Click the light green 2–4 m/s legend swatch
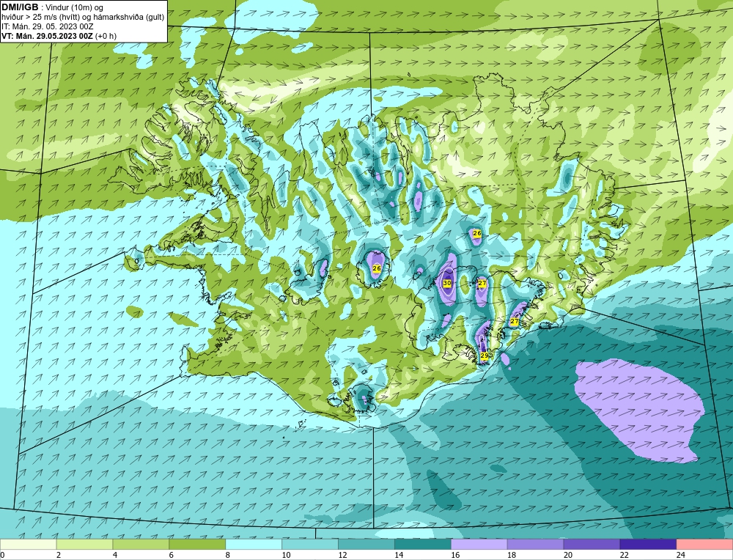733x560 pixels. click(x=84, y=544)
